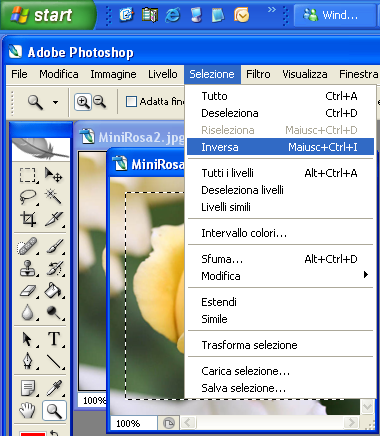Select the Line tool
The image size is (380, 436).
coord(53,361)
